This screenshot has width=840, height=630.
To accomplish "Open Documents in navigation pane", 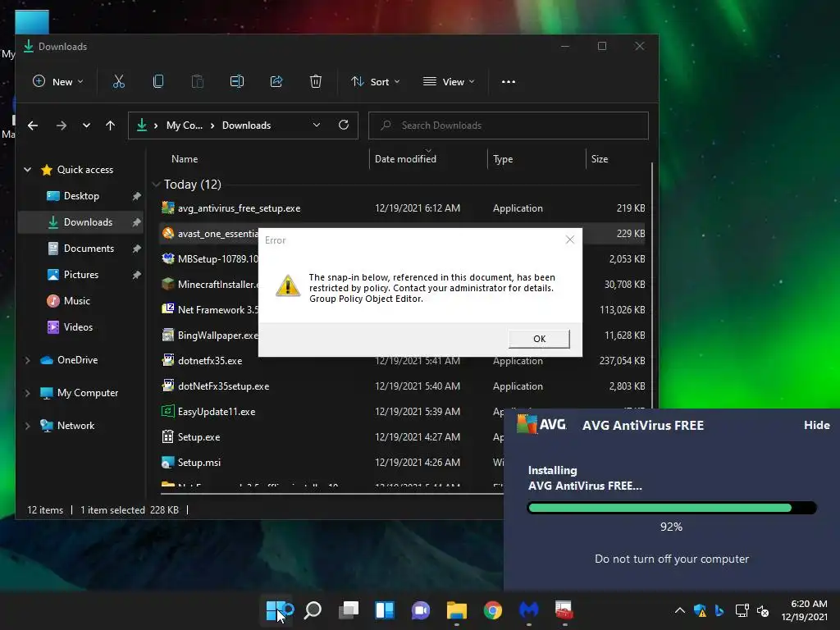I will tap(80, 249).
